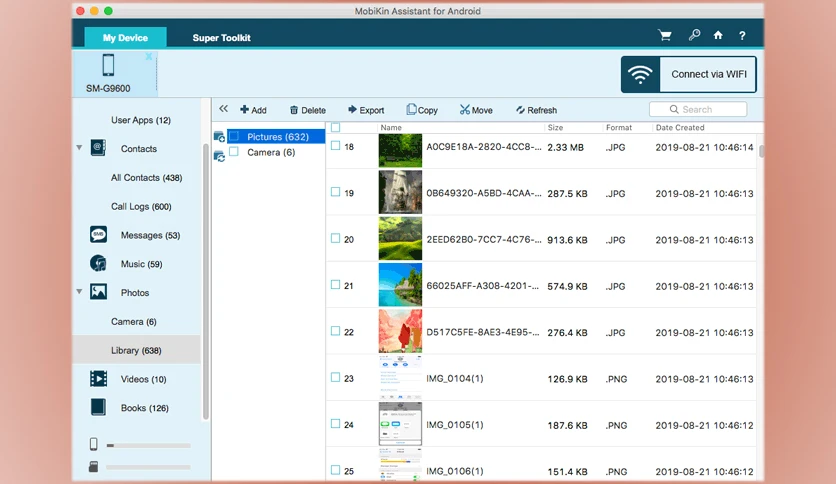
Task: Select the SM-G9600 phone device icon
Action: tap(108, 65)
